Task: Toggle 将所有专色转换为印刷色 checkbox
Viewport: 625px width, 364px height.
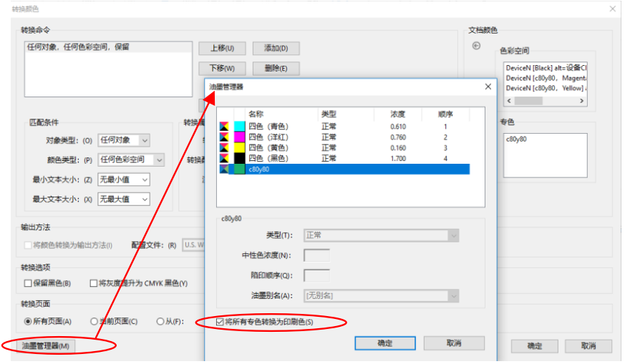Action: tap(220, 323)
